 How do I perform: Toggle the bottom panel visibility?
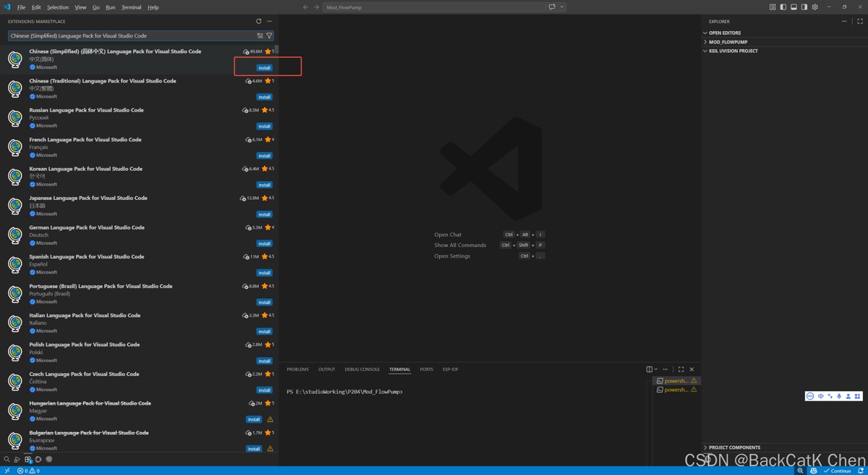point(793,7)
